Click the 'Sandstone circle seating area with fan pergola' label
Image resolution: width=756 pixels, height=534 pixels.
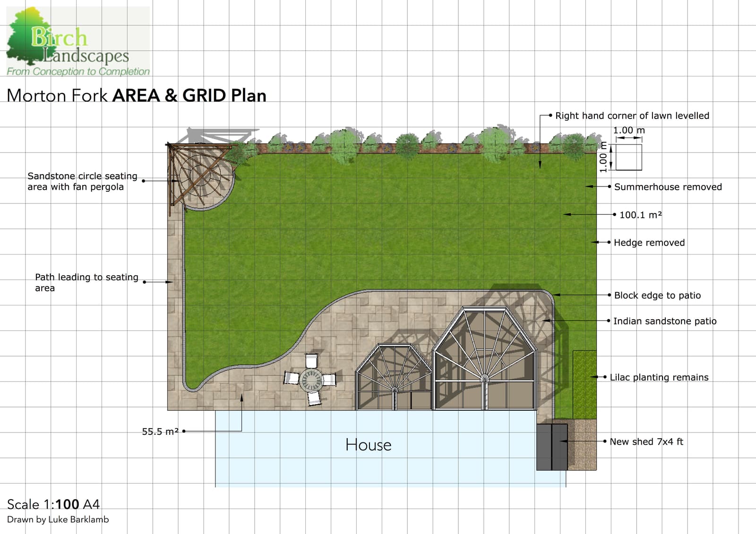pos(82,181)
